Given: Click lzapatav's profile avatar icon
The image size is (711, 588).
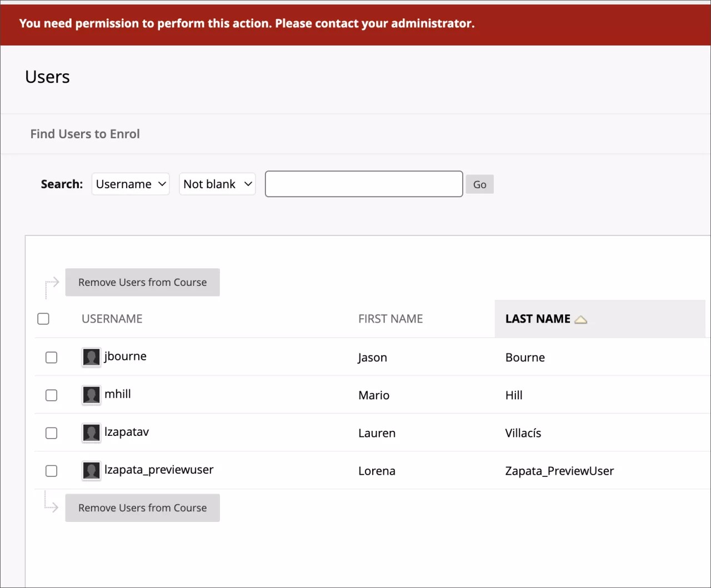Looking at the screenshot, I should 91,433.
